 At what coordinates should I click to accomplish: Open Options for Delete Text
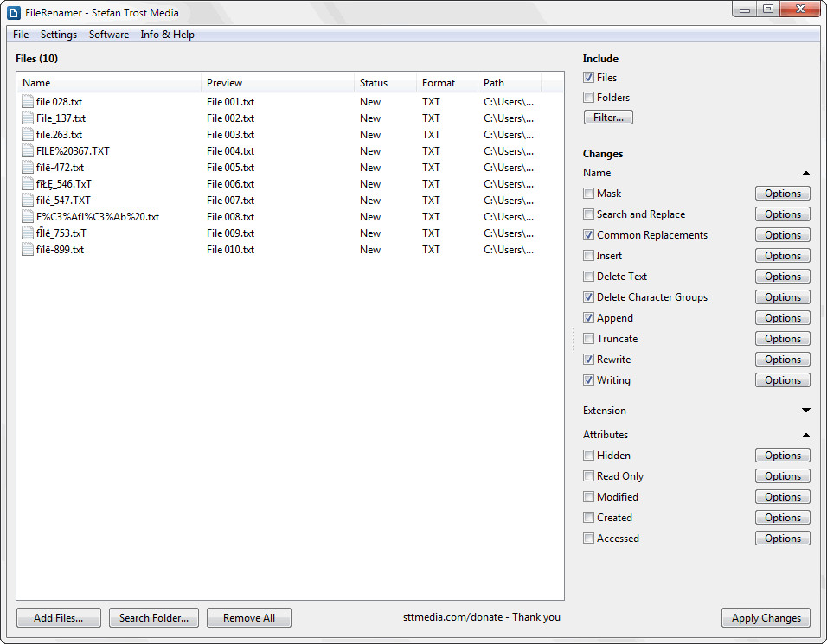point(783,276)
